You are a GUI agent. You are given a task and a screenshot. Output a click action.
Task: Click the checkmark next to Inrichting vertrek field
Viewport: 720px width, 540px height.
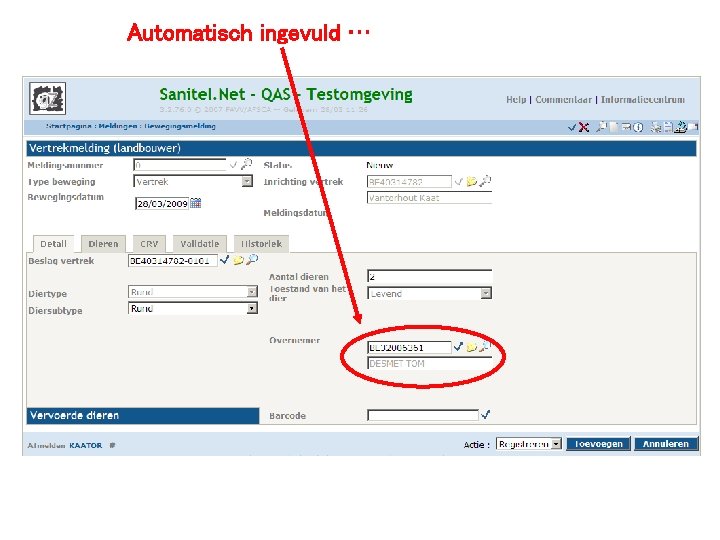pos(458,182)
